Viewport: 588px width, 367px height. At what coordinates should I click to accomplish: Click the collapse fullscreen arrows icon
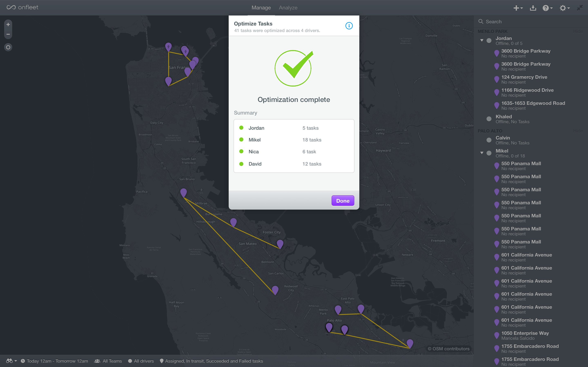(580, 8)
